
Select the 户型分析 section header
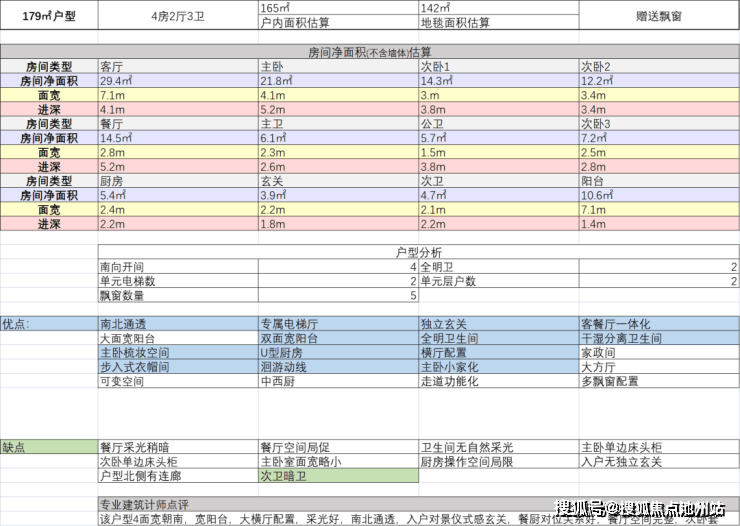(418, 253)
